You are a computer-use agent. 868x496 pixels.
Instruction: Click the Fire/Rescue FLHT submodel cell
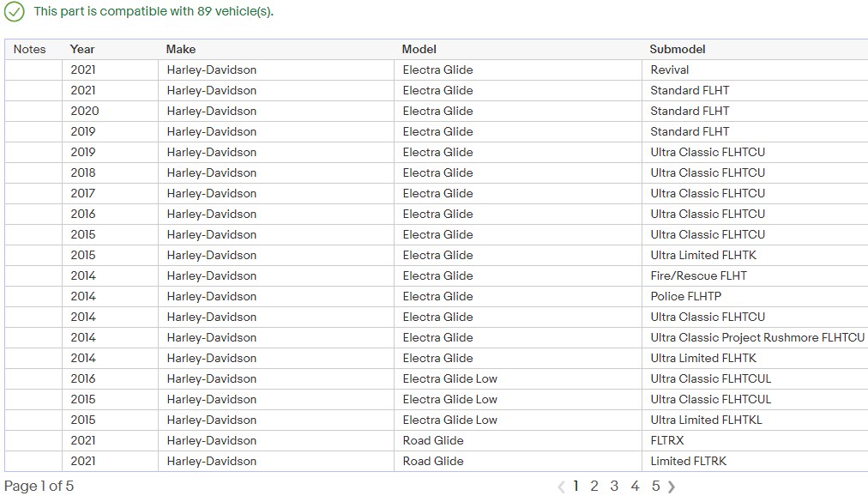(x=698, y=275)
